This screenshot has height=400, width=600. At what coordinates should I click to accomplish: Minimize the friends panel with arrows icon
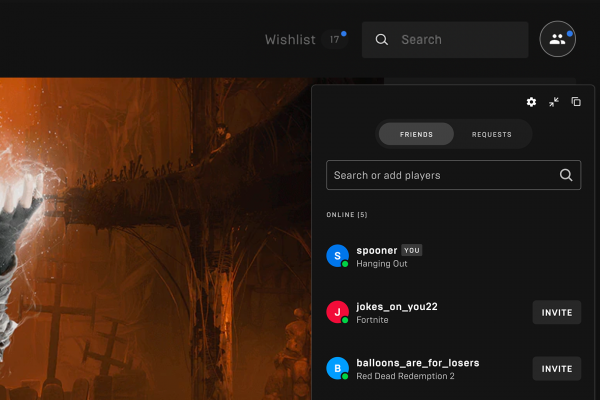click(x=554, y=102)
